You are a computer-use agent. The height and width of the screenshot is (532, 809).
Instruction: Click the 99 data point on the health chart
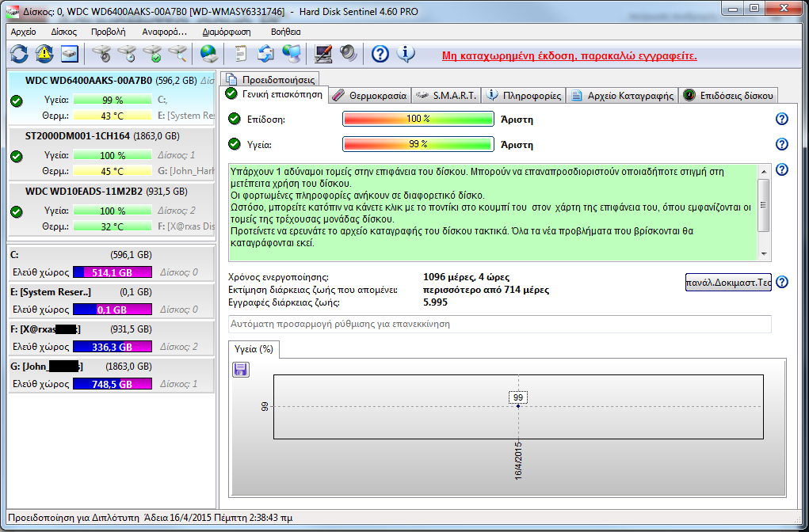tap(518, 406)
